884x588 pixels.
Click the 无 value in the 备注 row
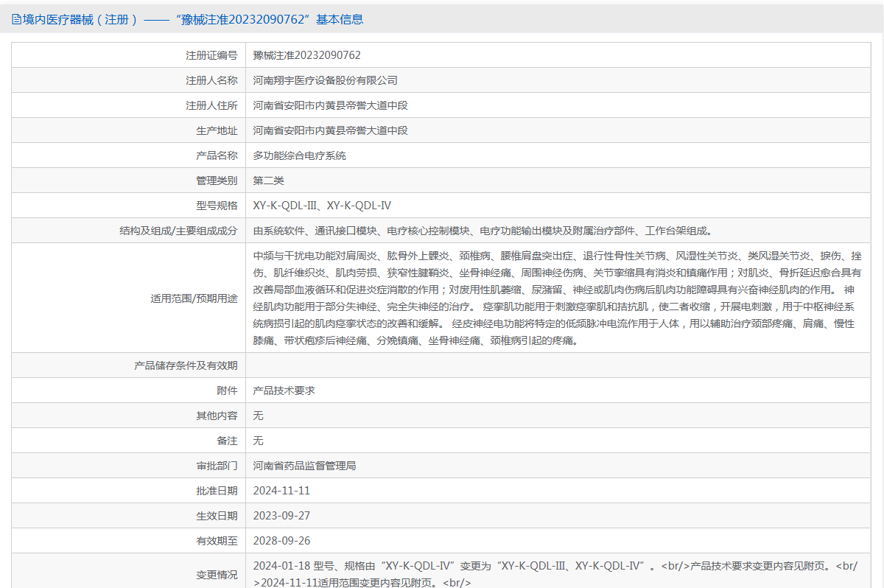(258, 441)
